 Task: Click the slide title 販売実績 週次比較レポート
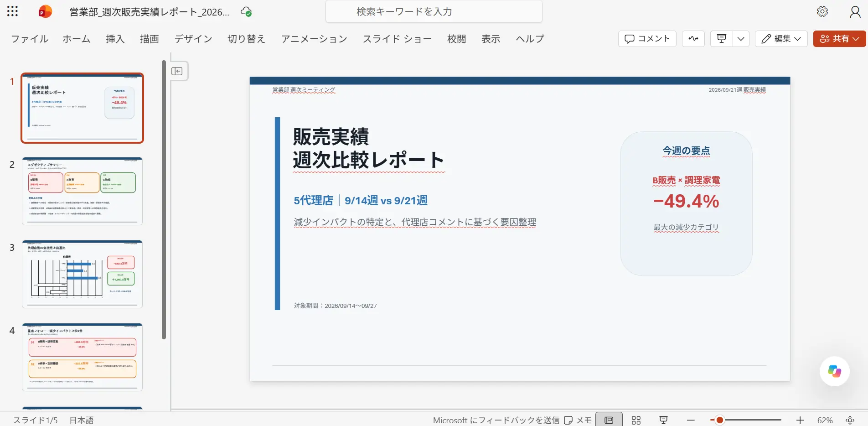click(x=368, y=148)
